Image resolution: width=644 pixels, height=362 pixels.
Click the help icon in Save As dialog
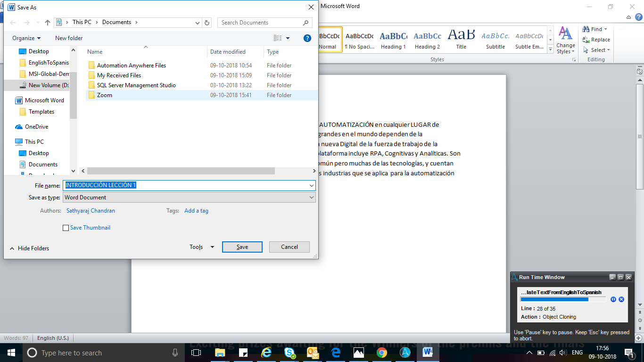(307, 38)
